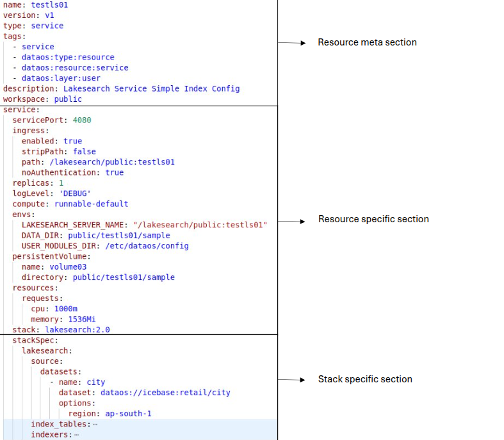The image size is (504, 440).
Task: Select the quoted string "/lakesearch/public:testls01"
Action: pos(200,225)
